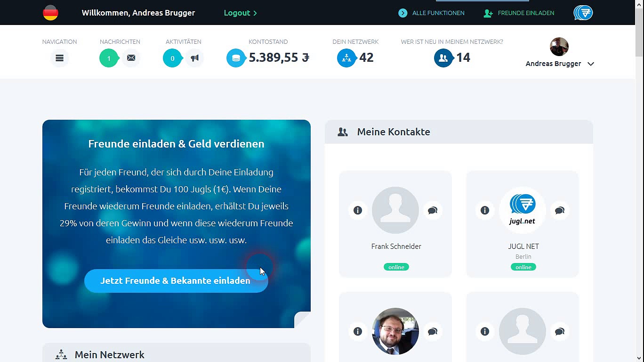Click the Kontostand coins icon
This screenshot has height=362, width=644.
click(x=236, y=58)
